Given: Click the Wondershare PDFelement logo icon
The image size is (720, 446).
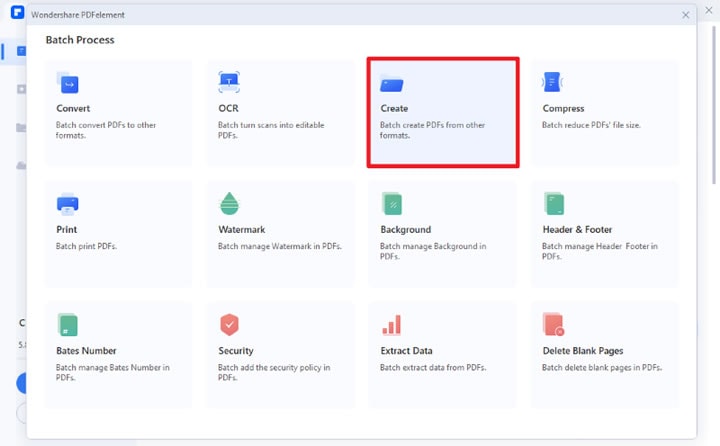Looking at the screenshot, I should pyautogui.click(x=18, y=12).
